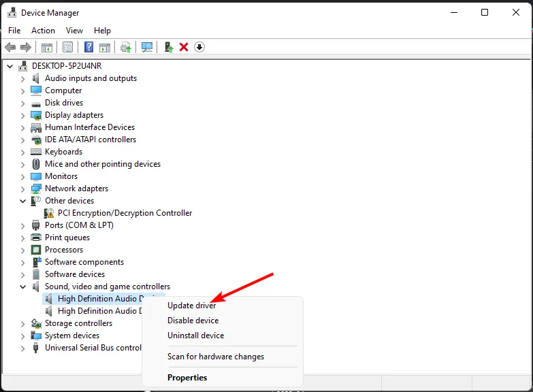
Task: Click the Display adapters icon
Action: (36, 115)
